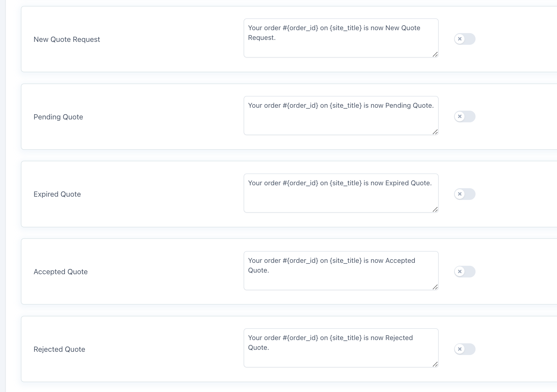Image resolution: width=557 pixels, height=392 pixels.
Task: Edit the Expired Quote message field
Action: [x=341, y=193]
